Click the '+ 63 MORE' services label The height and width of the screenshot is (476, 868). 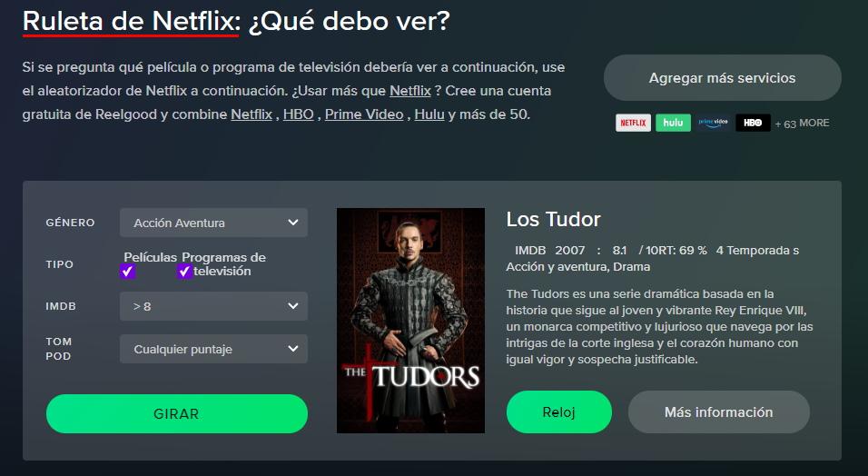coord(802,123)
